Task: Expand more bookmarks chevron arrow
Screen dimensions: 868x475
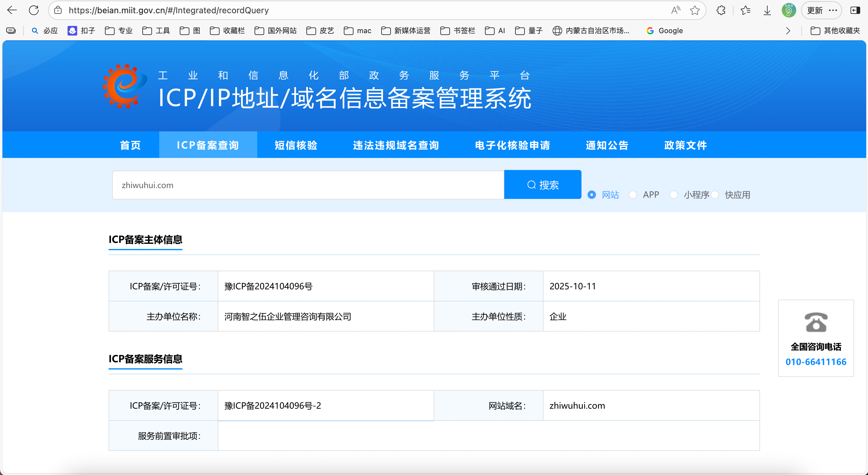Action: [788, 31]
